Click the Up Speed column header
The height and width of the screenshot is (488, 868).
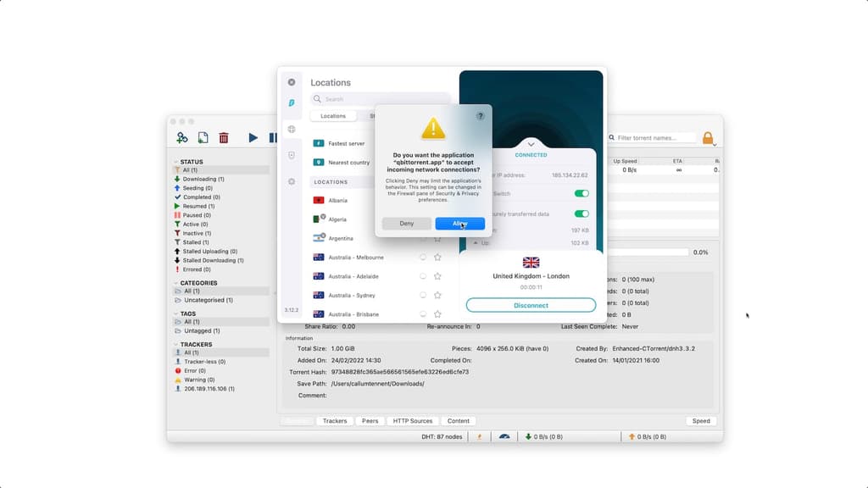625,161
